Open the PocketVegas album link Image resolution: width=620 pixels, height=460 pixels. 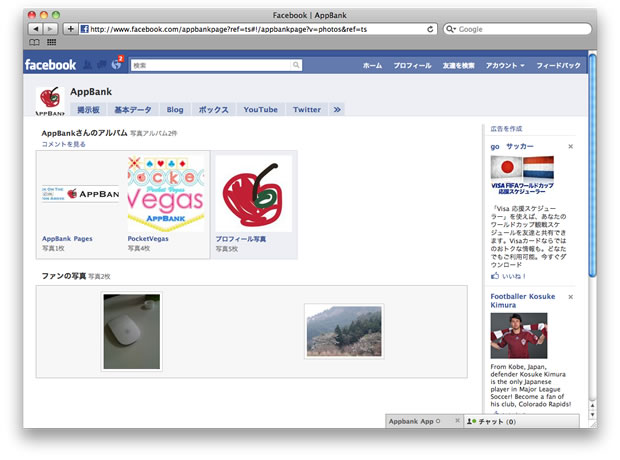click(148, 239)
